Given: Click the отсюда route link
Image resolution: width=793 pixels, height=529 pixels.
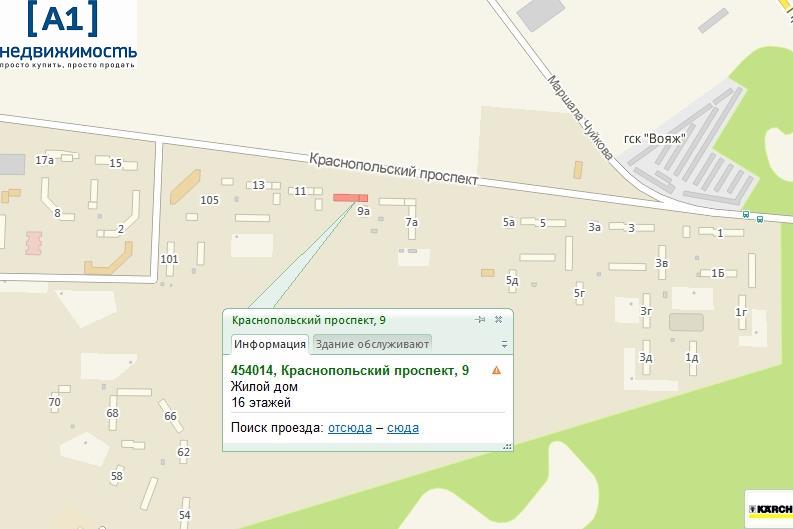Looking at the screenshot, I should point(350,428).
